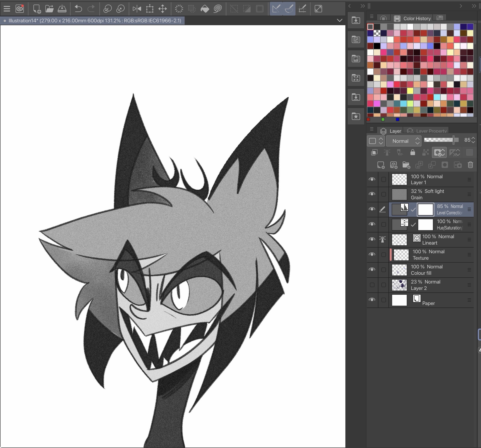The width and height of the screenshot is (481, 448).
Task: Click the Save icon in the toolbar
Action: coord(62,9)
